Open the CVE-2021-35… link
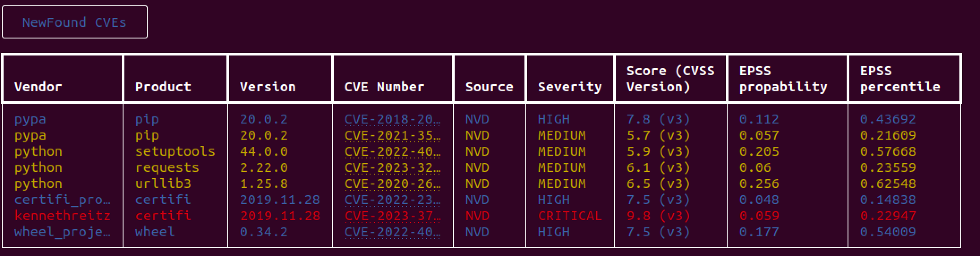The image size is (980, 256). (x=392, y=136)
